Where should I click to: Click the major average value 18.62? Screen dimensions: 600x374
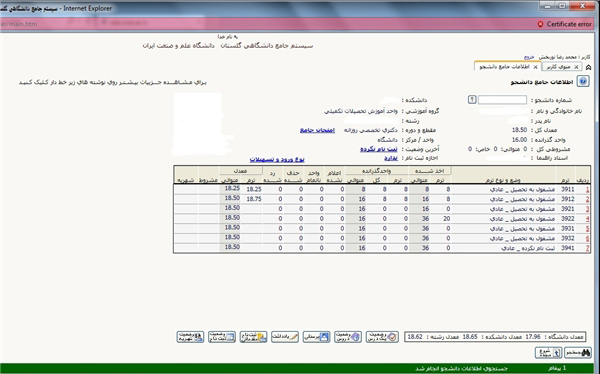click(x=415, y=337)
